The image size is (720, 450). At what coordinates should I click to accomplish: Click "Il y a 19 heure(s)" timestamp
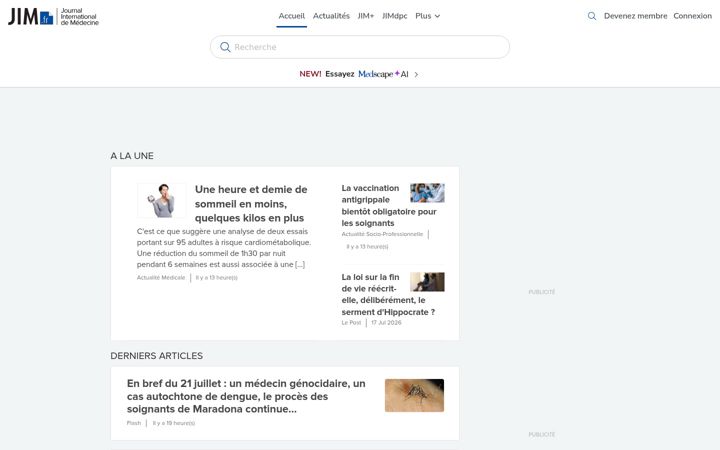(x=174, y=423)
